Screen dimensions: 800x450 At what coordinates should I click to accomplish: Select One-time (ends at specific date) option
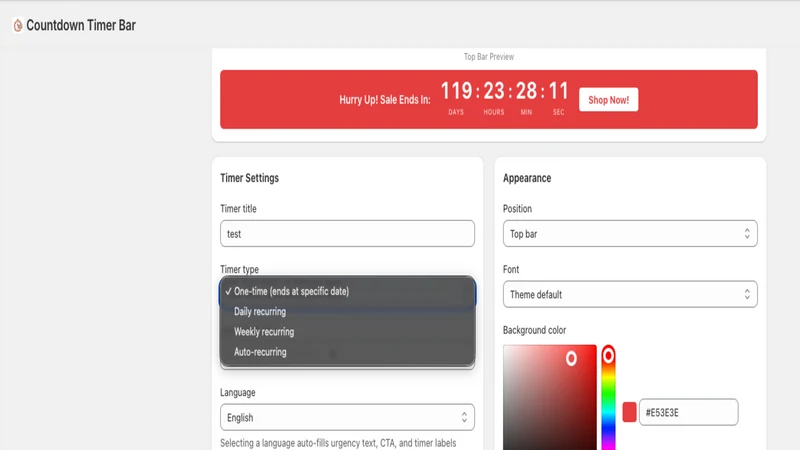347,291
